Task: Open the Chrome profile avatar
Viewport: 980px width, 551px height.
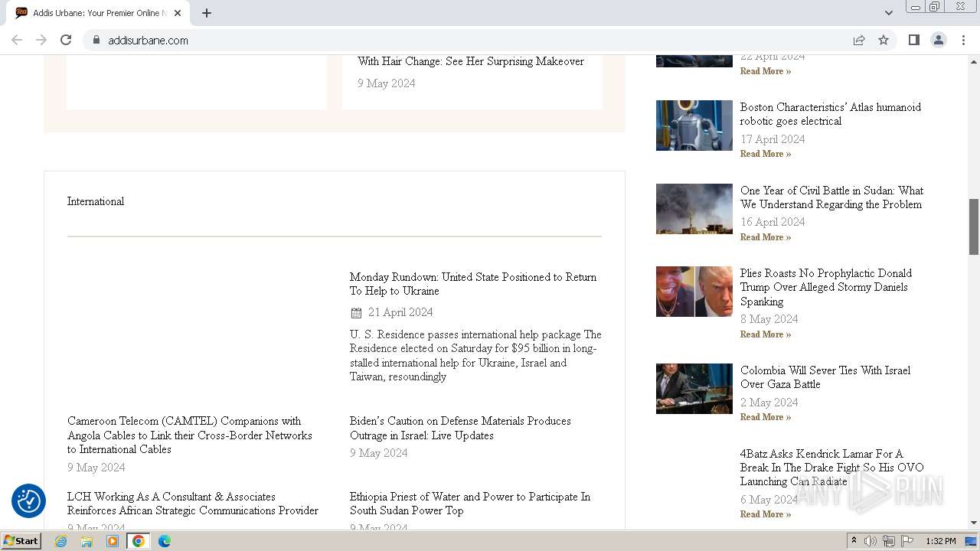Action: pyautogui.click(x=938, y=40)
